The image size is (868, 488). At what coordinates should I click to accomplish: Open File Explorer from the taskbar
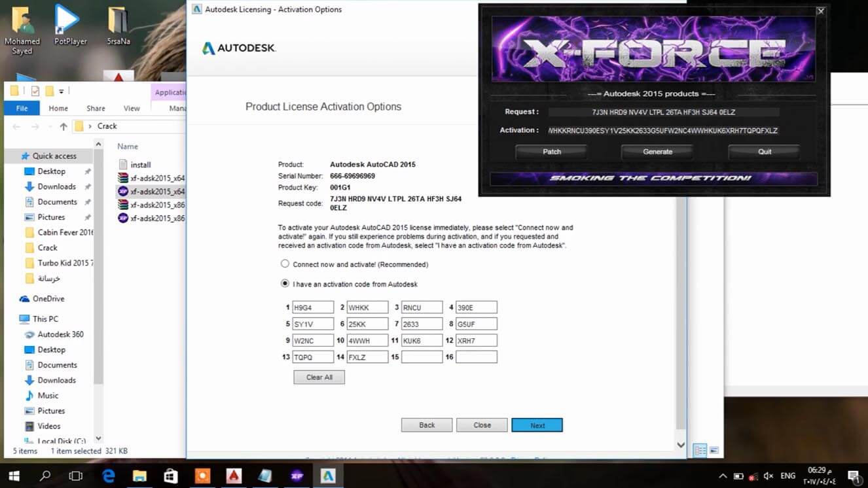coord(139,476)
